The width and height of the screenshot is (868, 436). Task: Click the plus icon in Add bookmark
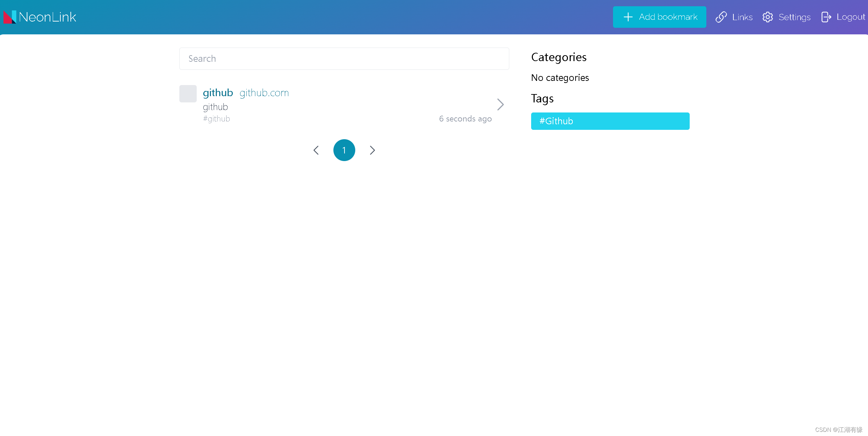pyautogui.click(x=628, y=17)
